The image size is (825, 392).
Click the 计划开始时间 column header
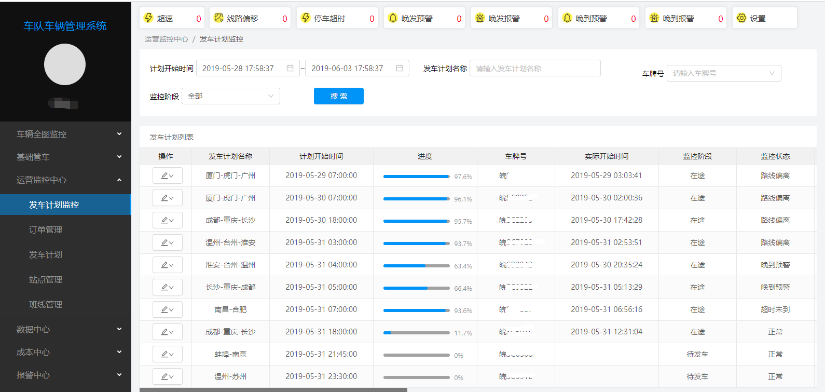[x=321, y=156]
